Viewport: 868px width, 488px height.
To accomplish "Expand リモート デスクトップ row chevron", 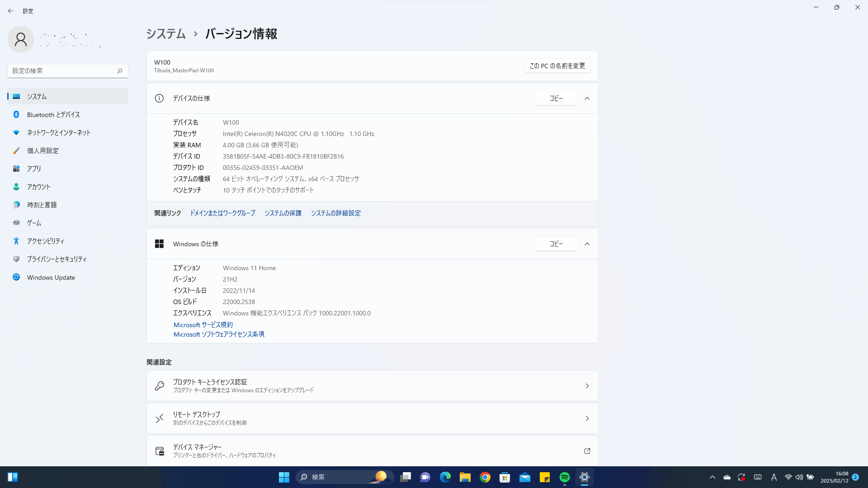I will [x=587, y=418].
